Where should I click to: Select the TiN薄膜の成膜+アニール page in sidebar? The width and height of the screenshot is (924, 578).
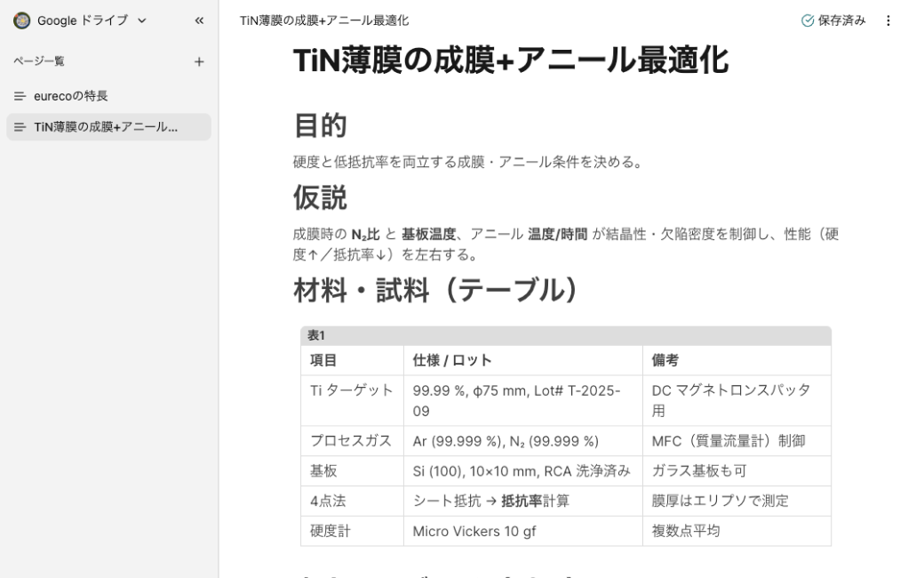(x=106, y=127)
